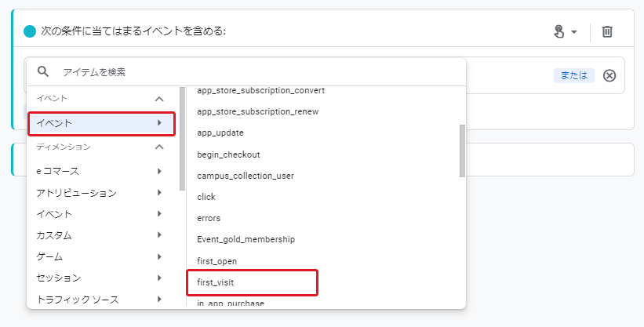Click arrow next to アトリビューション
This screenshot has width=644, height=327.
pos(159,193)
